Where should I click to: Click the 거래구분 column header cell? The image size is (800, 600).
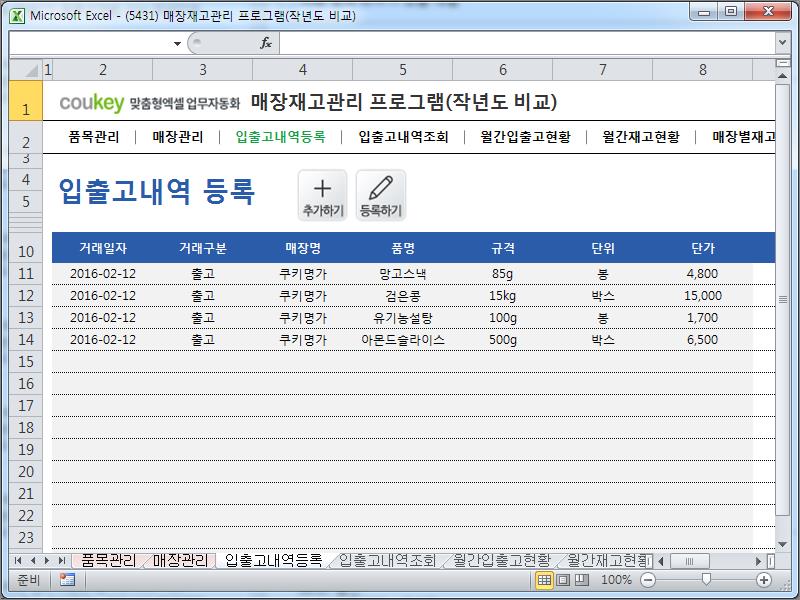click(x=203, y=248)
